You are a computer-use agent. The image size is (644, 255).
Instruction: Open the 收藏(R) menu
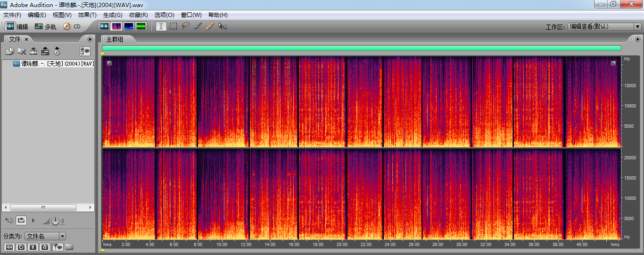(138, 15)
